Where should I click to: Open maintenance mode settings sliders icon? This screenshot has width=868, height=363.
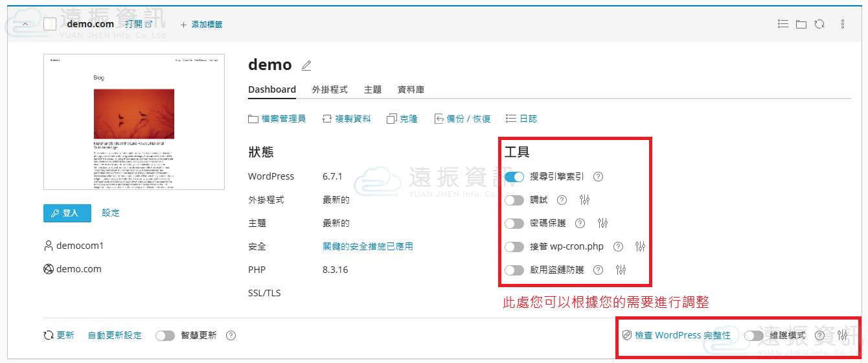coord(843,335)
